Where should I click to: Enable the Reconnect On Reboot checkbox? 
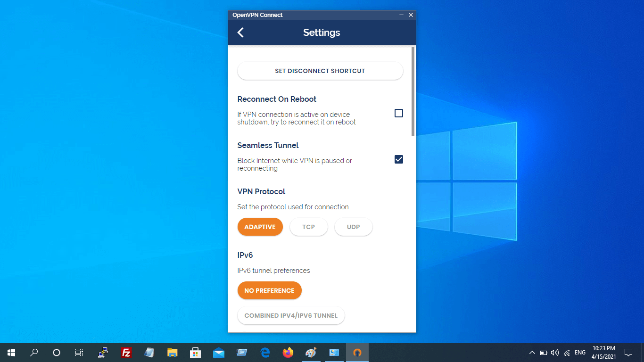pyautogui.click(x=399, y=113)
